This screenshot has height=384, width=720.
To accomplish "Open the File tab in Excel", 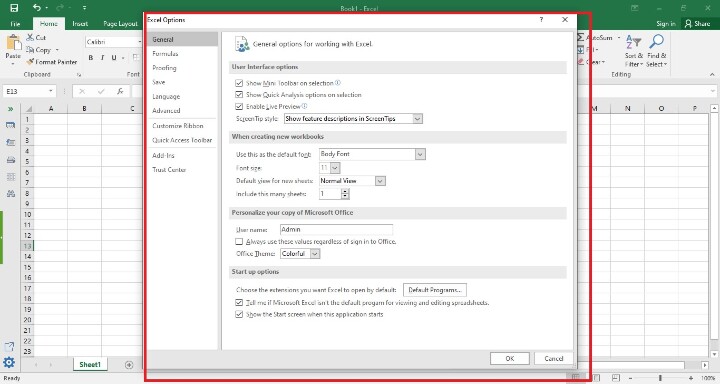I will (x=15, y=23).
